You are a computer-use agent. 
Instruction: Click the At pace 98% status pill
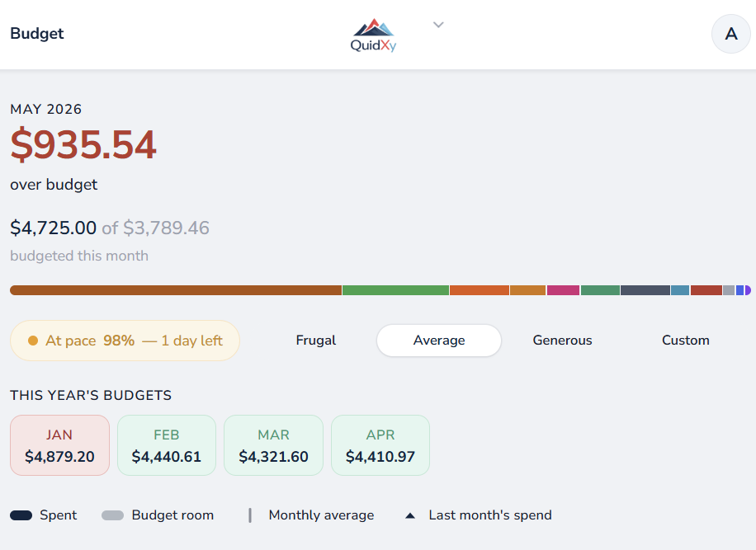(x=125, y=341)
